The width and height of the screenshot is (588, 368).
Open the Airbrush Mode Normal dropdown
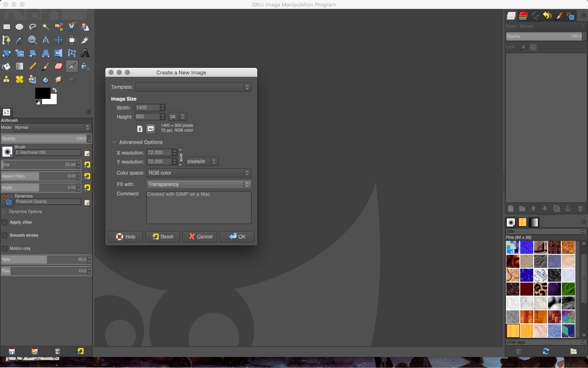[52, 128]
